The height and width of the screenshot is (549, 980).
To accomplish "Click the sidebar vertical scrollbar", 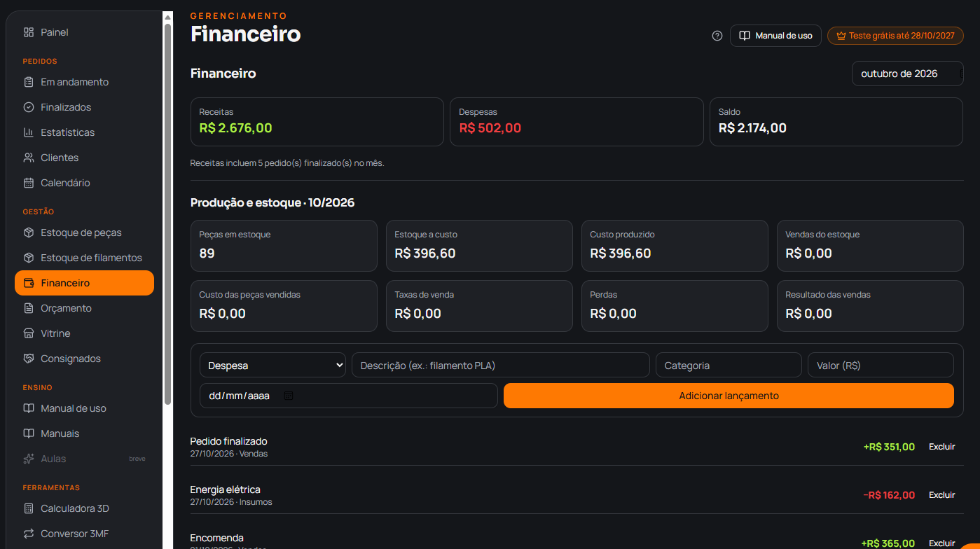I will [167, 214].
